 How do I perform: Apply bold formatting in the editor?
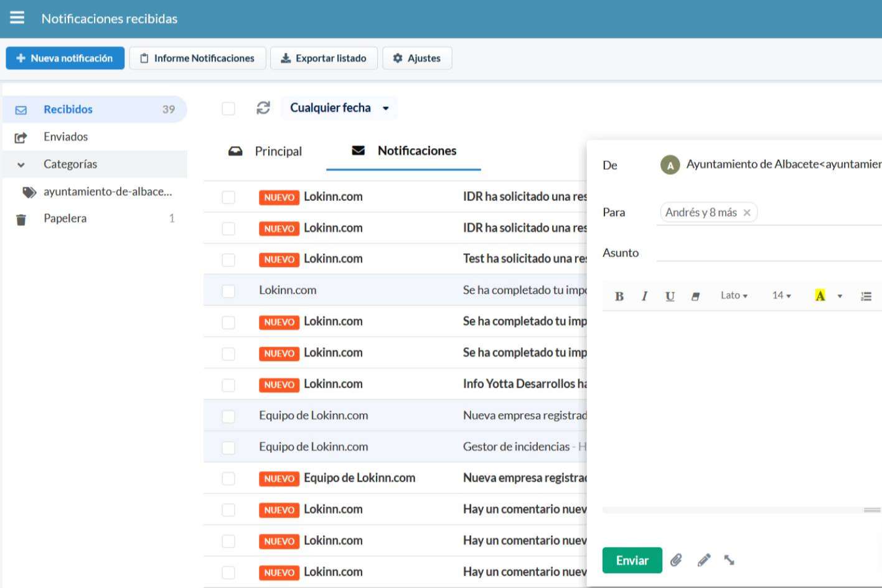pyautogui.click(x=619, y=296)
